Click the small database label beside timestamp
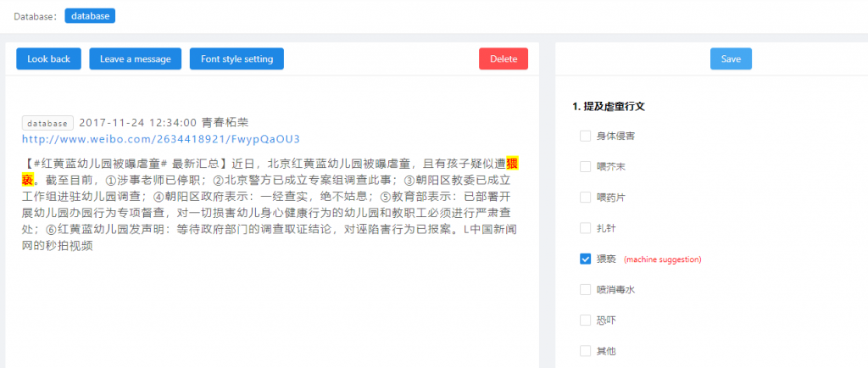 click(x=48, y=123)
